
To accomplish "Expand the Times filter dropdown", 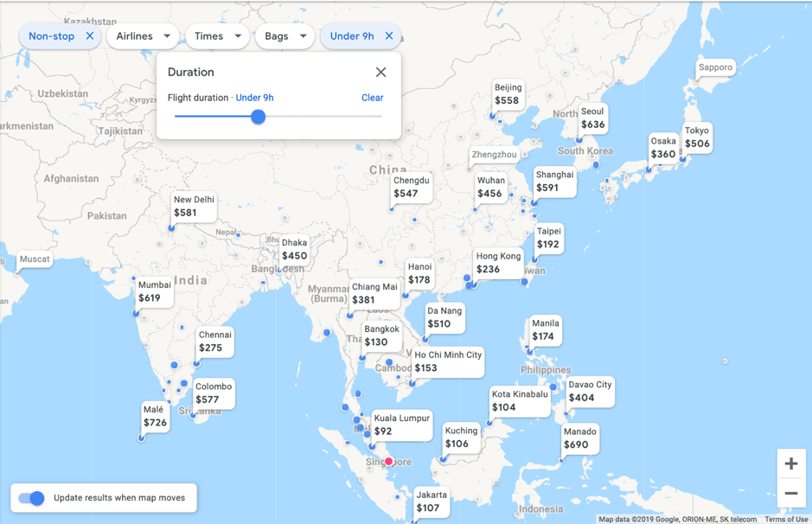I will 217,36.
